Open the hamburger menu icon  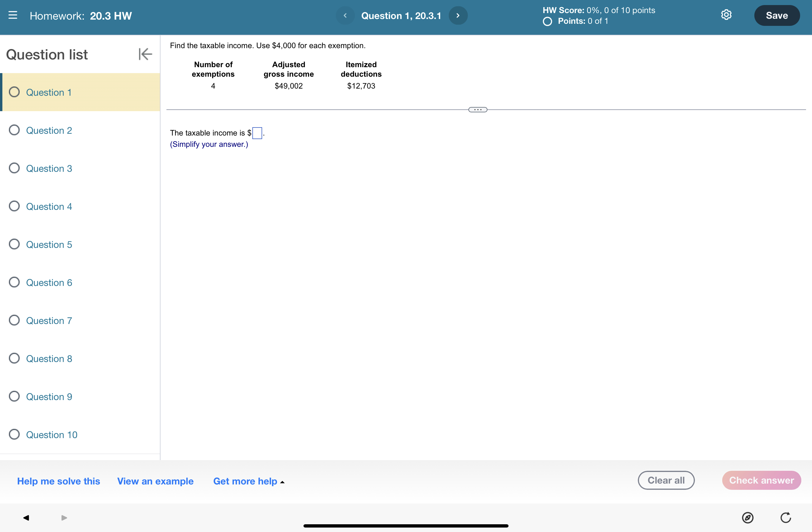pyautogui.click(x=12, y=15)
